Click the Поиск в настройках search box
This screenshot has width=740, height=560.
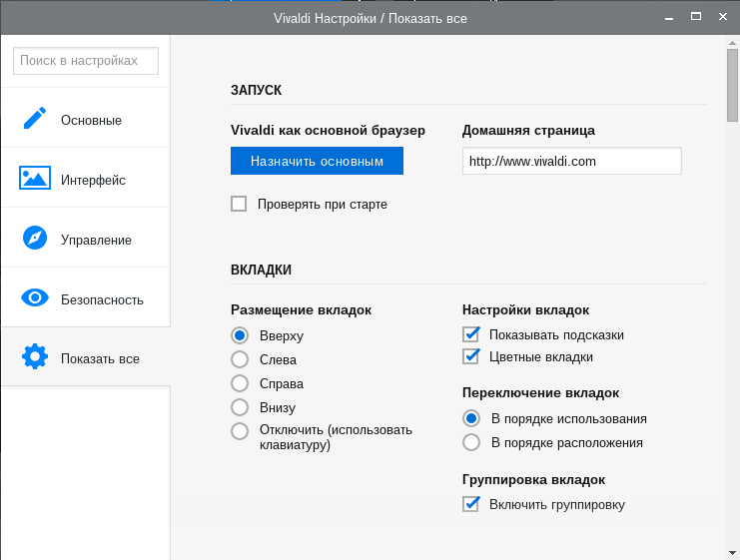coord(86,61)
